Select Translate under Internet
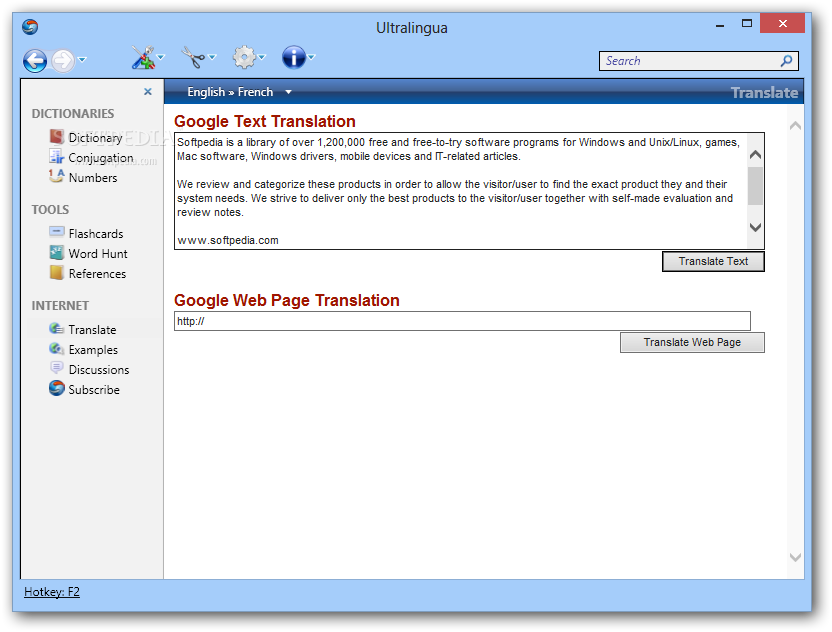The width and height of the screenshot is (832, 632). [x=92, y=330]
